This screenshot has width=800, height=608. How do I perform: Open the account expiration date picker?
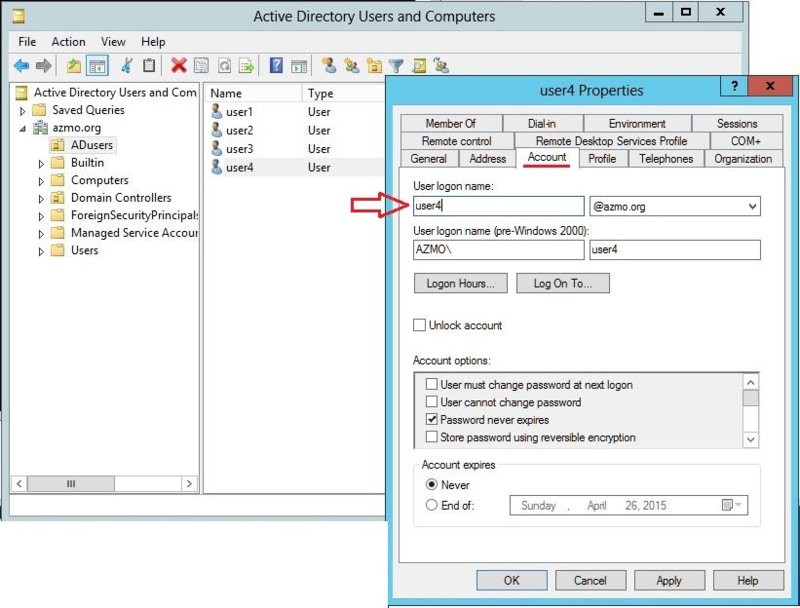coord(730,505)
